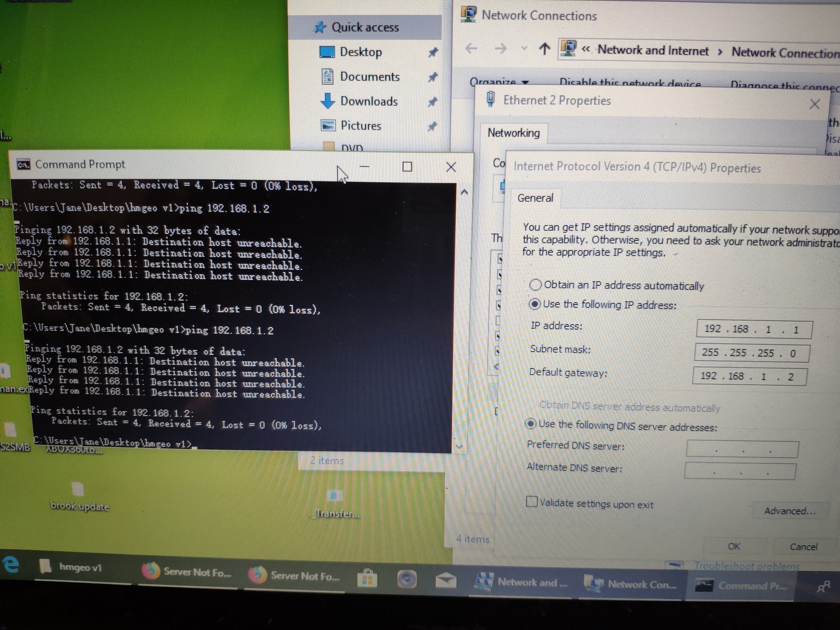The height and width of the screenshot is (630, 840).
Task: Click Disable this network device command
Action: point(630,83)
